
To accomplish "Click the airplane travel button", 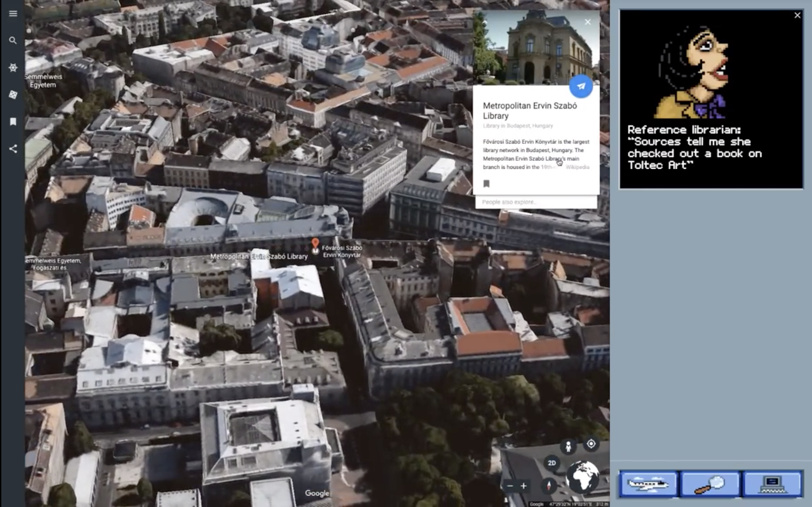I will tap(649, 484).
